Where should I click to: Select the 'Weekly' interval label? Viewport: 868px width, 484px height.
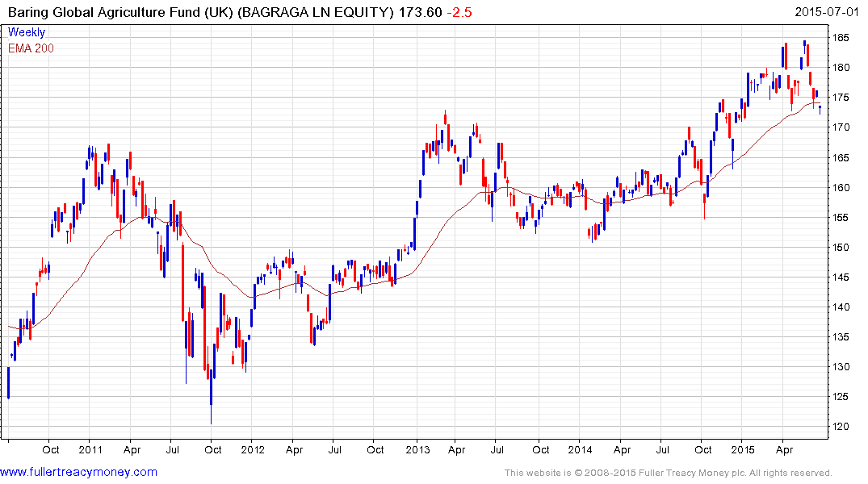coord(27,32)
